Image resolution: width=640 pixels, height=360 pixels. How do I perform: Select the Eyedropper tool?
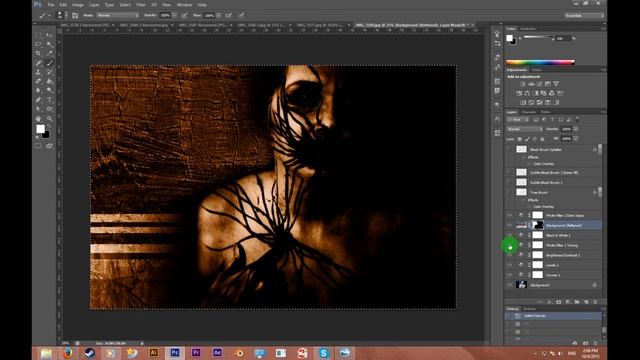click(49, 53)
